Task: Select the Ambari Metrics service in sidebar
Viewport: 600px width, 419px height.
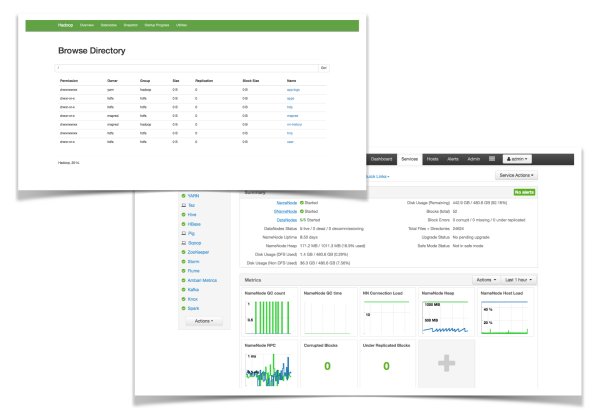Action: tap(202, 280)
